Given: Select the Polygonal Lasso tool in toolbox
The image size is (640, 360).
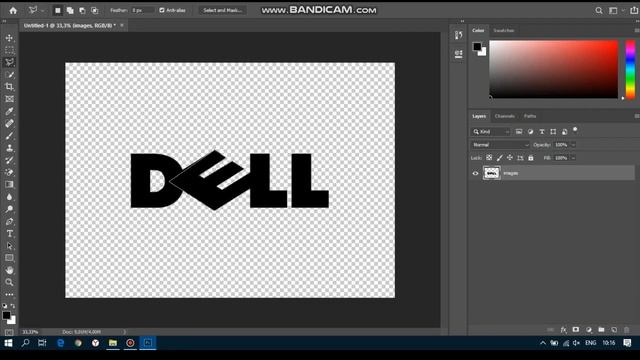Looking at the screenshot, I should coord(9,62).
